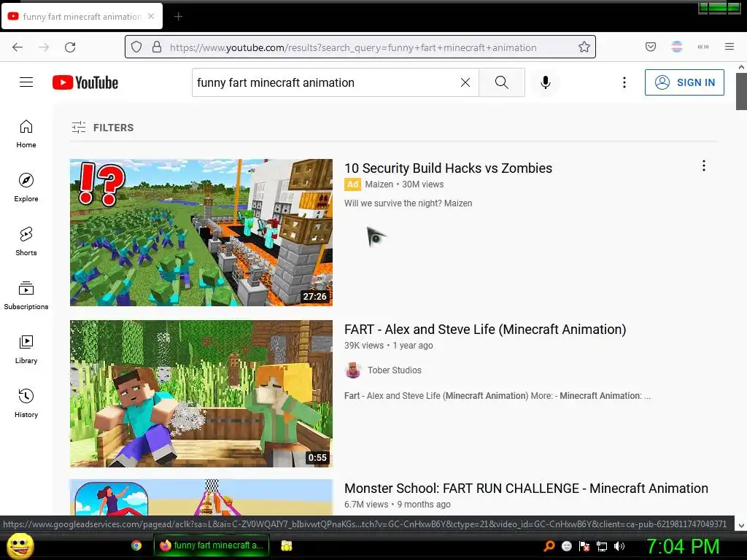747x560 pixels.
Task: Click the tray orange magnifier icon
Action: pyautogui.click(x=549, y=546)
